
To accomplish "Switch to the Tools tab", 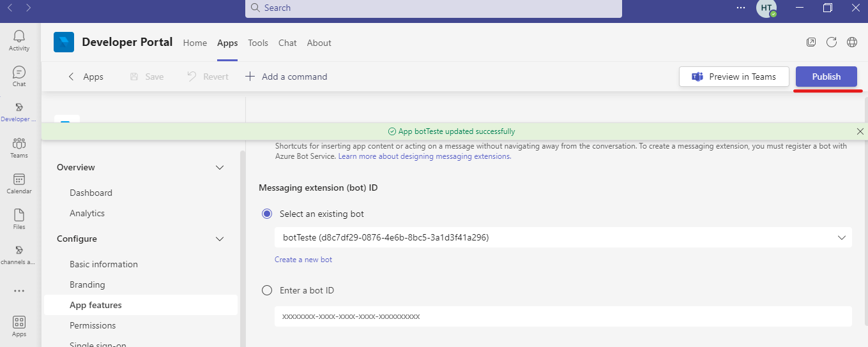I will point(258,43).
